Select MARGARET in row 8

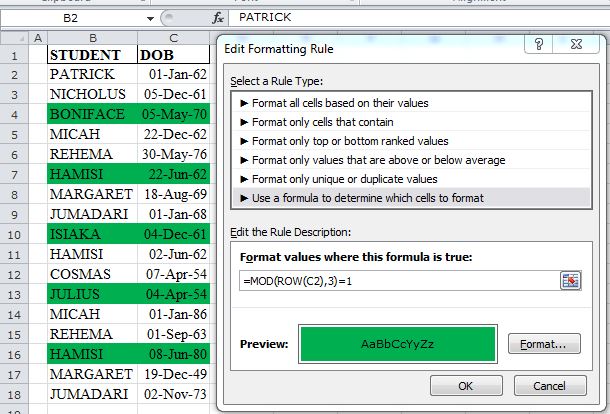[x=92, y=194]
